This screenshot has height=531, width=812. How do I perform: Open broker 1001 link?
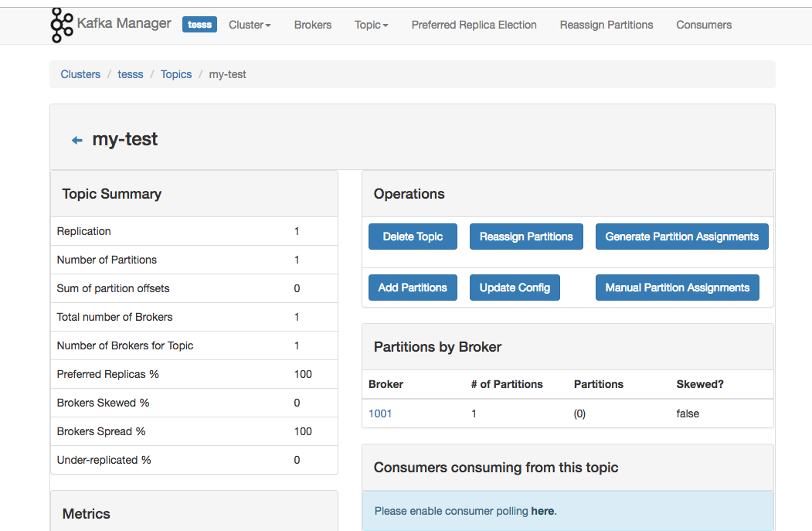(x=380, y=414)
